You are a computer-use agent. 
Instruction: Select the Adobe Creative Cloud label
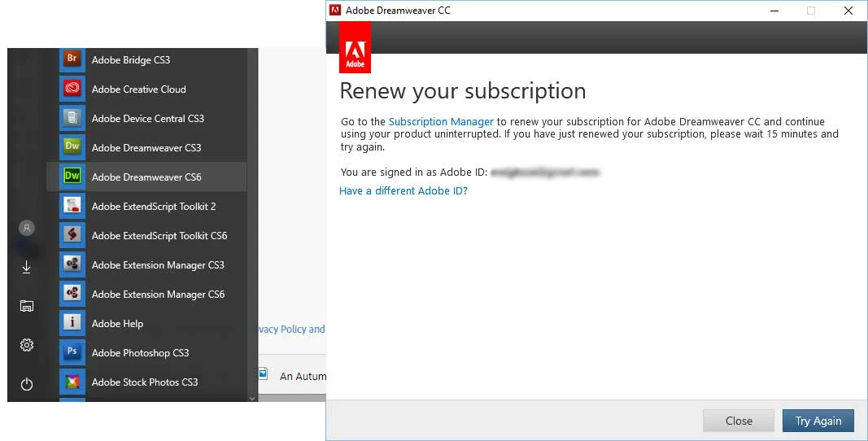pyautogui.click(x=139, y=90)
